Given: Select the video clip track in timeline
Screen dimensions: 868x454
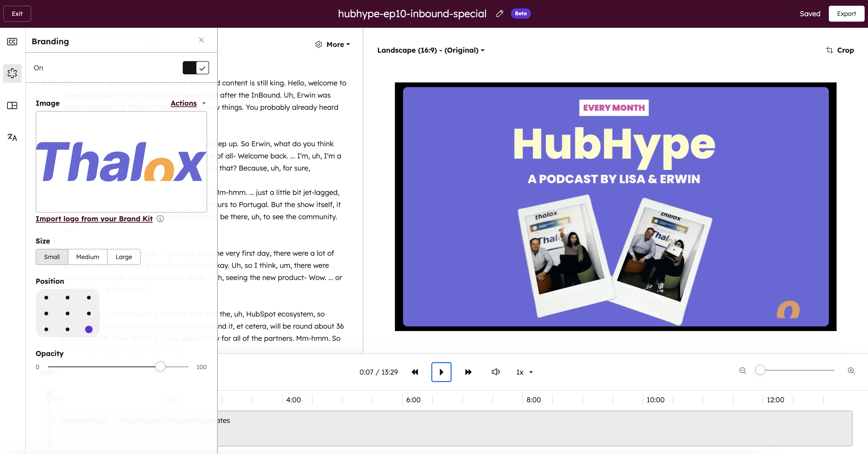Looking at the screenshot, I should click(448, 429).
